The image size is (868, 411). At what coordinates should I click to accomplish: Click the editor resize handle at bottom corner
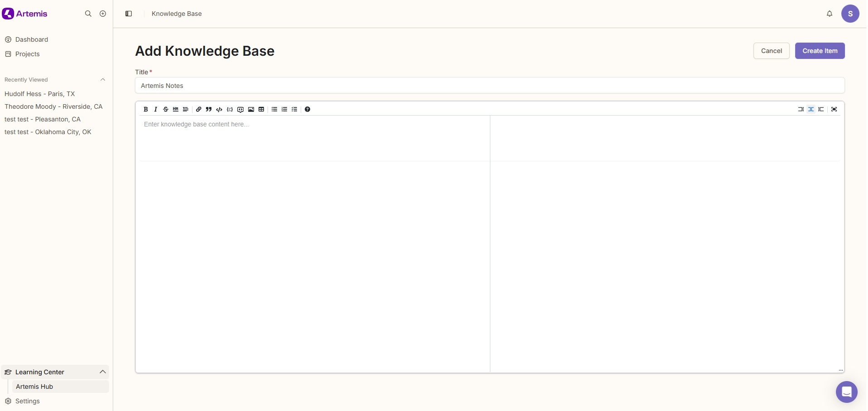click(841, 370)
